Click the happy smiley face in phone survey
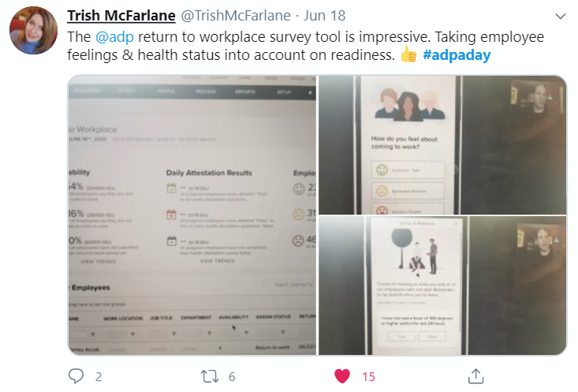This screenshot has height=392, width=578. pyautogui.click(x=382, y=170)
